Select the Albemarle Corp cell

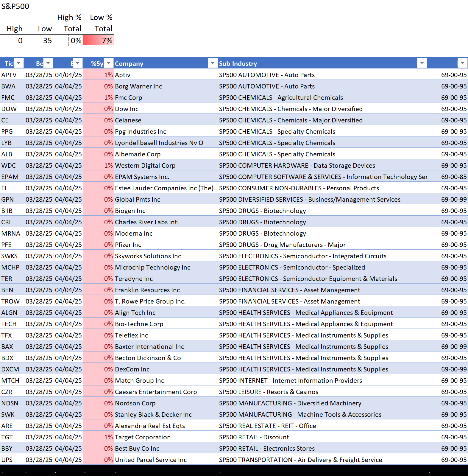(166, 154)
